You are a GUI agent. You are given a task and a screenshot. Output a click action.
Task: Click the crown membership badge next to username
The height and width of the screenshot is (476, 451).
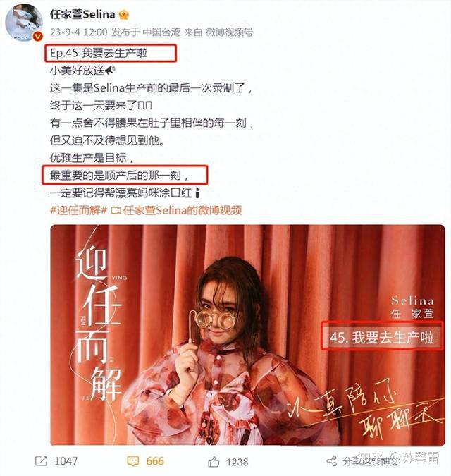pyautogui.click(x=124, y=15)
